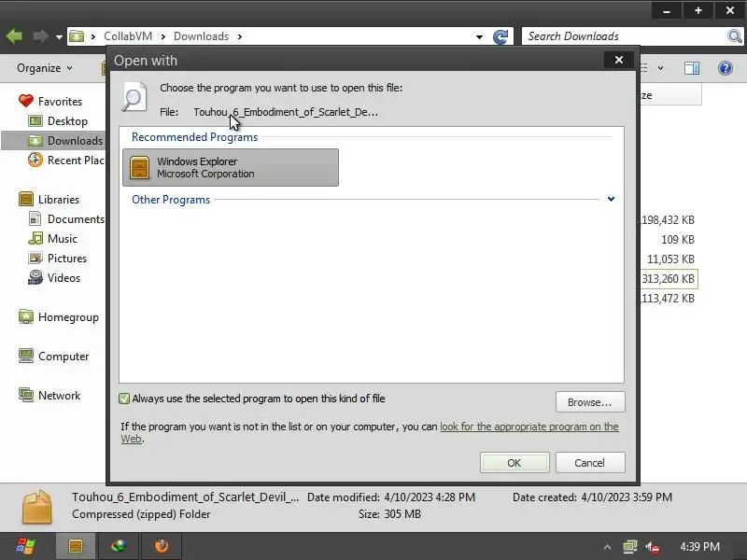747x560 pixels.
Task: Toggle the preview pane icon
Action: pyautogui.click(x=692, y=68)
